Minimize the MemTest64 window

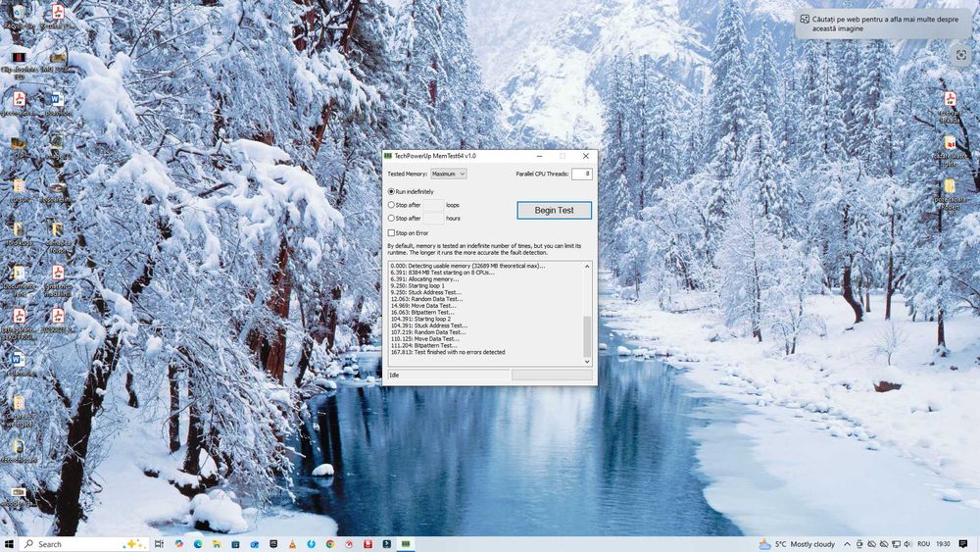coord(539,156)
